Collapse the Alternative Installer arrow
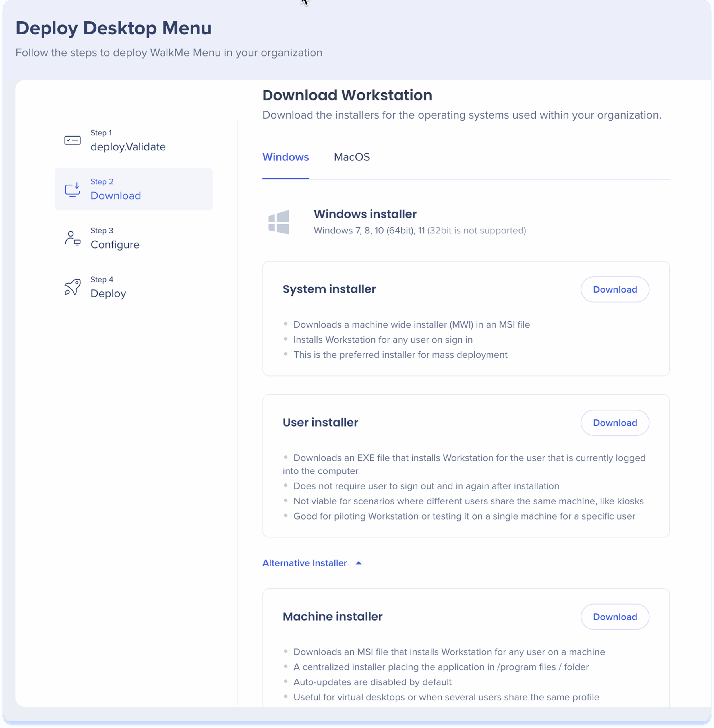 point(359,563)
